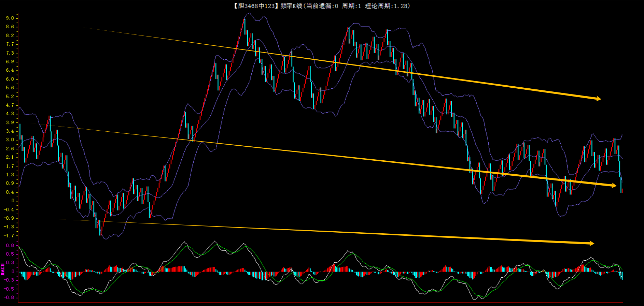Click the arrowhead of the top trendline
The image size is (644, 306).
[x=598, y=99]
